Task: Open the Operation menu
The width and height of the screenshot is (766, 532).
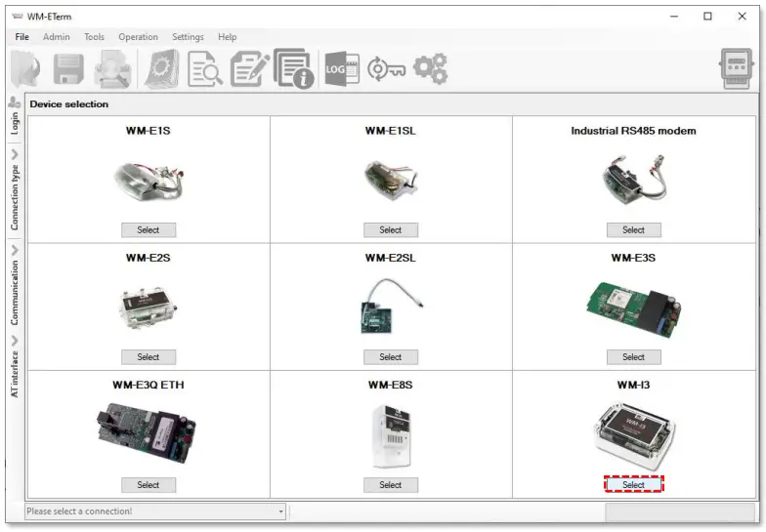Action: point(139,37)
